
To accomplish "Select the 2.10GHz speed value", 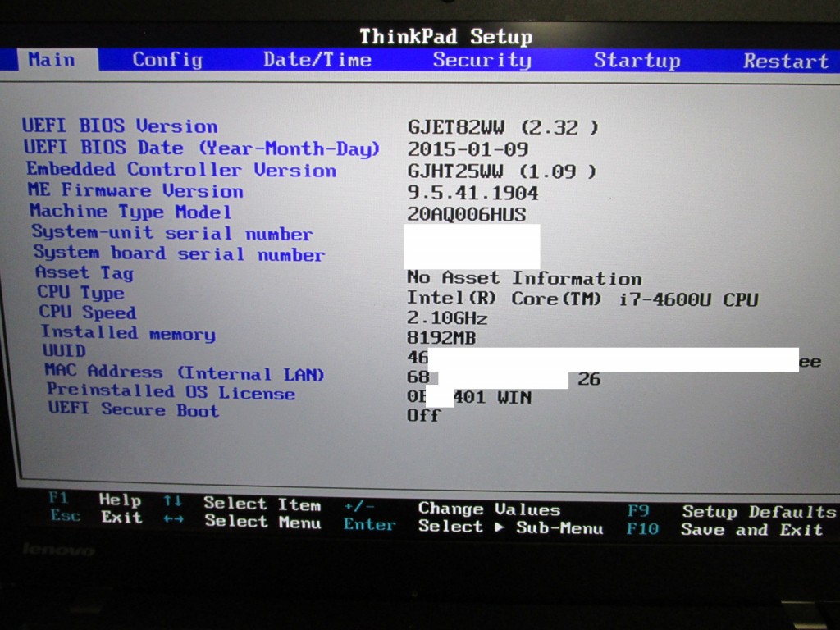I will click(x=447, y=317).
